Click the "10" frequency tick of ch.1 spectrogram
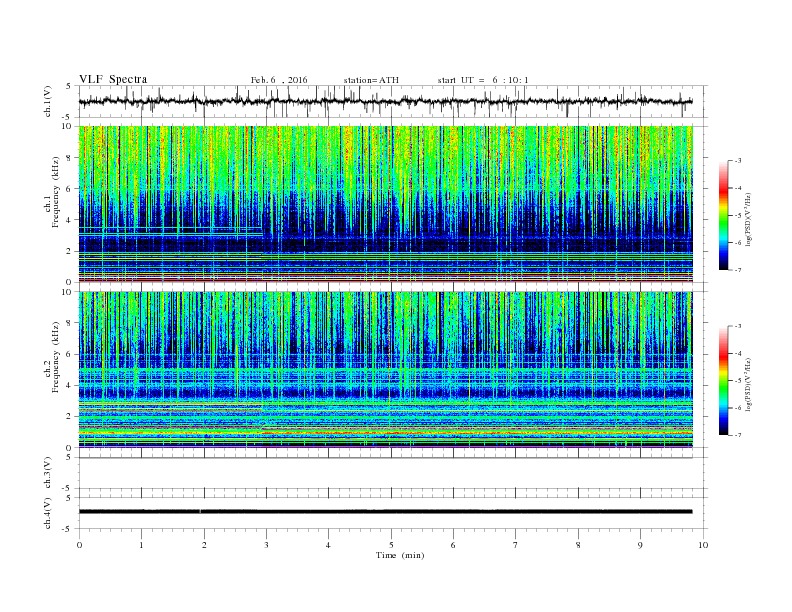 tap(68, 126)
